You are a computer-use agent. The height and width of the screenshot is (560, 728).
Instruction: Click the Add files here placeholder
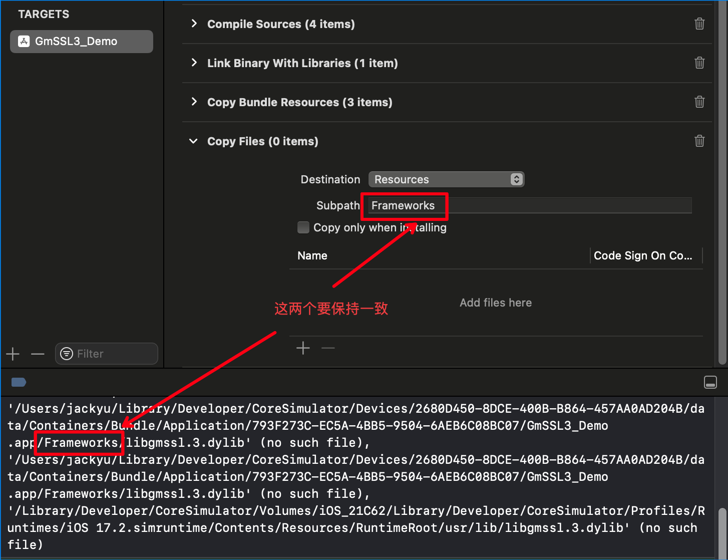[496, 303]
